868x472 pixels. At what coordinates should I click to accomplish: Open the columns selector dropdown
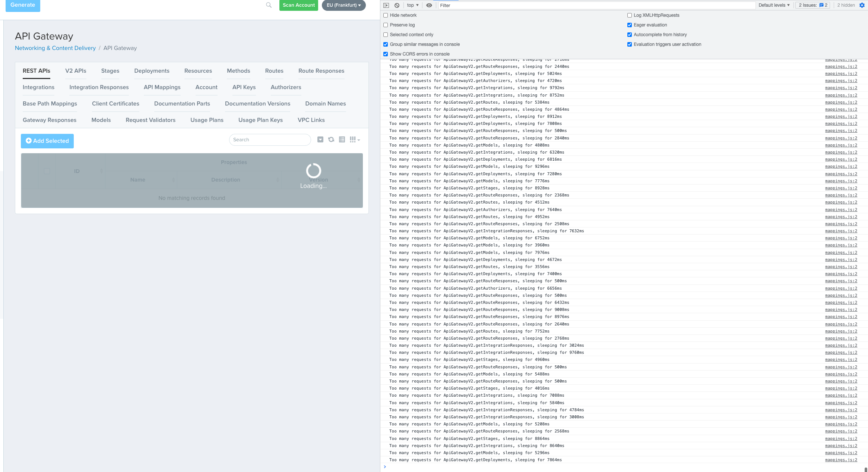pos(354,139)
